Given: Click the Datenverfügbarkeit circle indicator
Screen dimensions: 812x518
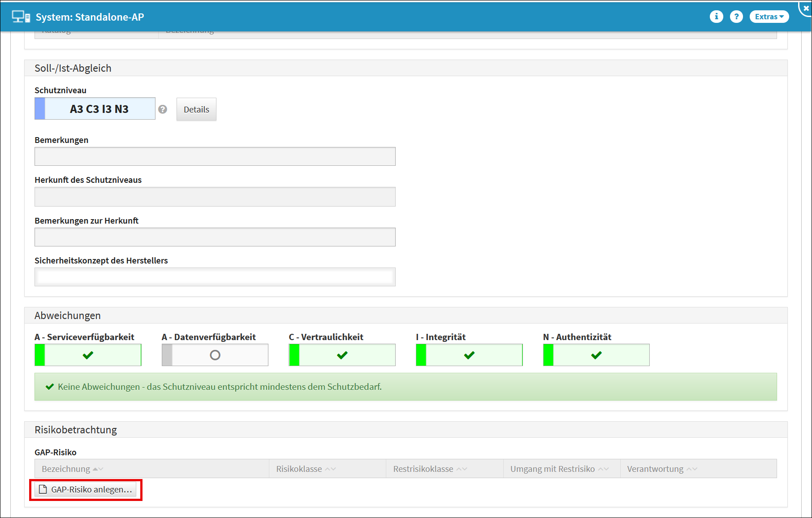Looking at the screenshot, I should coord(215,355).
